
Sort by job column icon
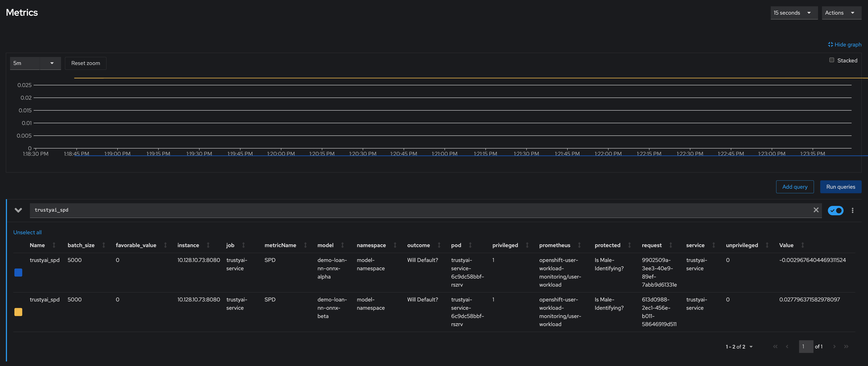click(x=244, y=245)
